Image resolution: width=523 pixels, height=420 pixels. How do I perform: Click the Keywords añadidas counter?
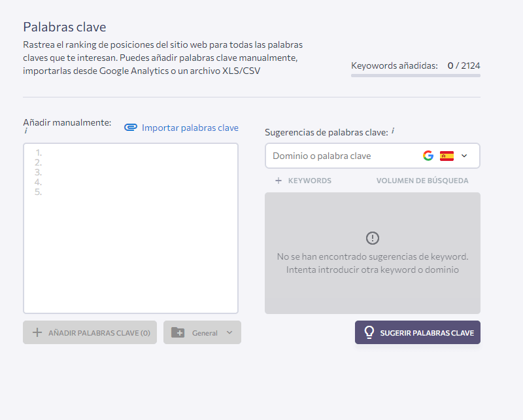click(x=415, y=65)
